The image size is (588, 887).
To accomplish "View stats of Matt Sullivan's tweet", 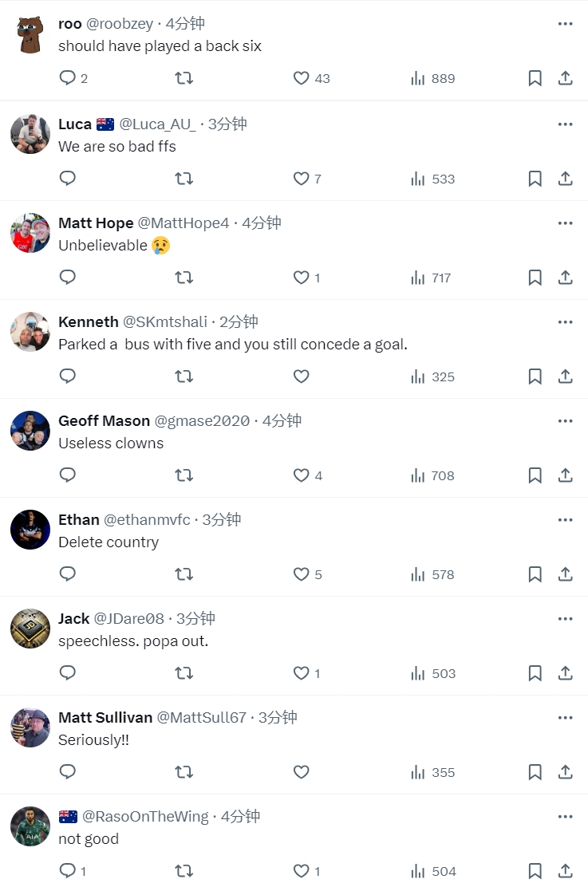I will tap(433, 772).
